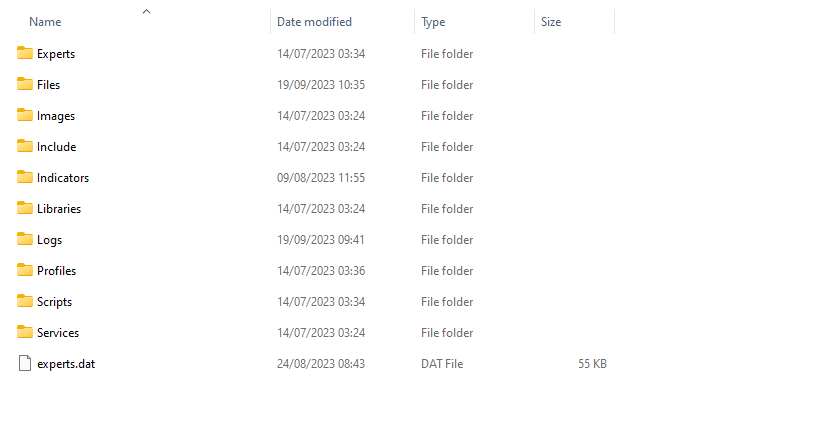Sort list by the Type column

click(x=433, y=22)
